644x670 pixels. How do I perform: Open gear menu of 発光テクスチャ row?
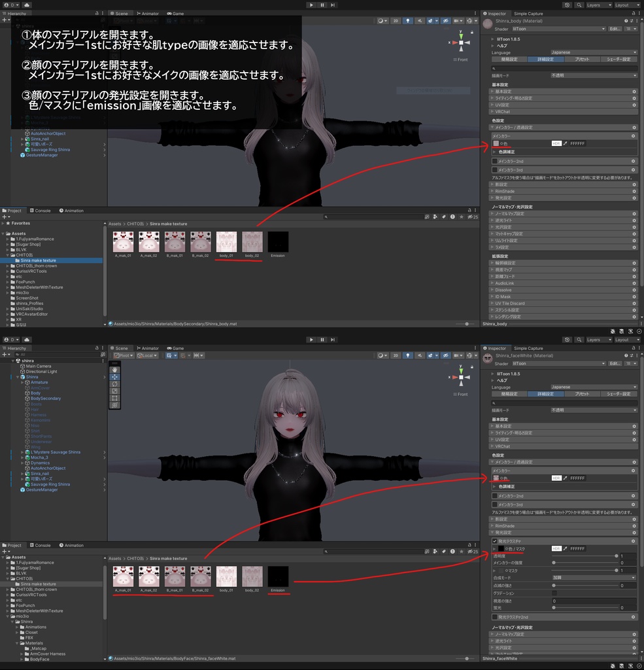click(634, 541)
